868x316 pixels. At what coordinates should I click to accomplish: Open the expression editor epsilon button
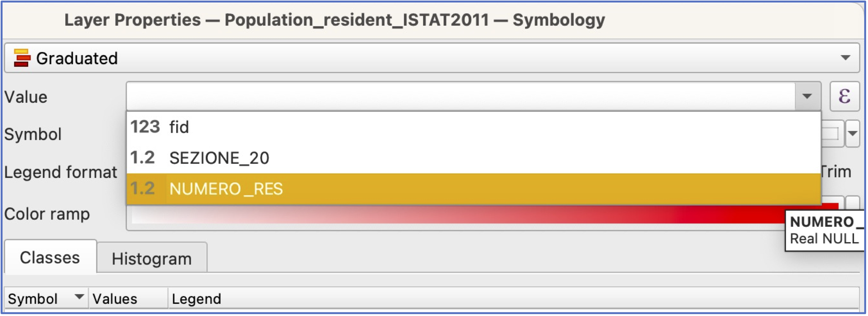coord(845,96)
